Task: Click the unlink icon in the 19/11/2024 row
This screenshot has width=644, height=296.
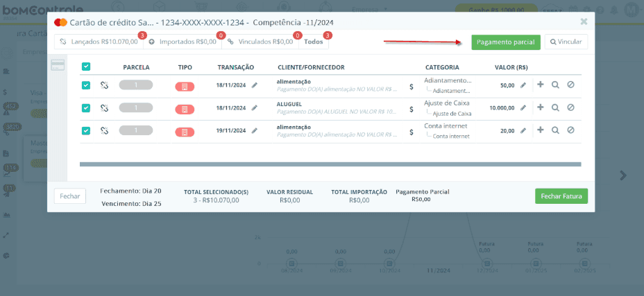Action: [x=104, y=130]
